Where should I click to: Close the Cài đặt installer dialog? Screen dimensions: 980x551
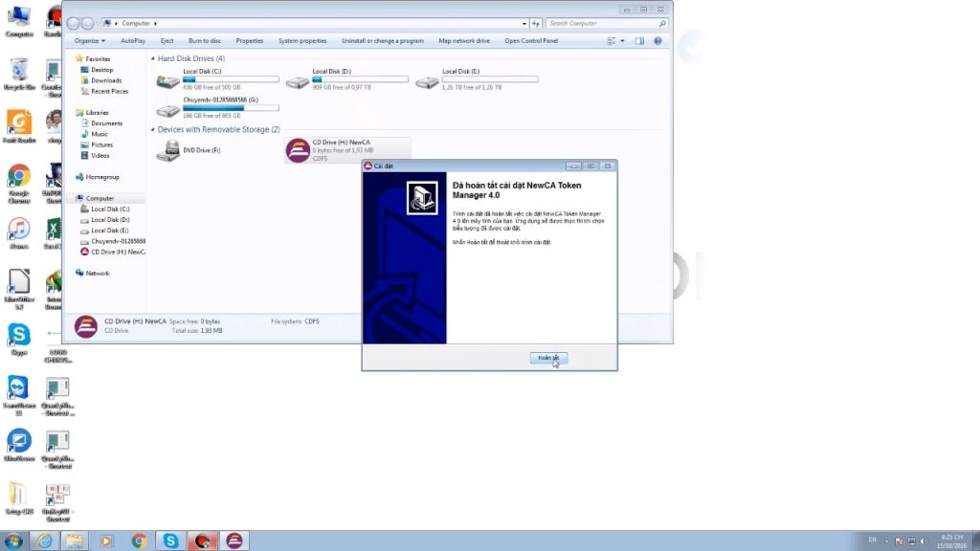(607, 166)
